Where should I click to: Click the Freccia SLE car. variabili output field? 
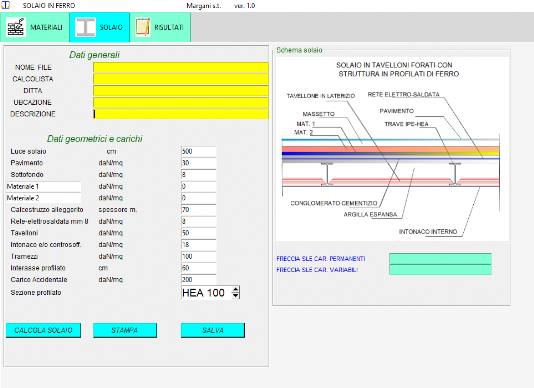click(x=440, y=270)
